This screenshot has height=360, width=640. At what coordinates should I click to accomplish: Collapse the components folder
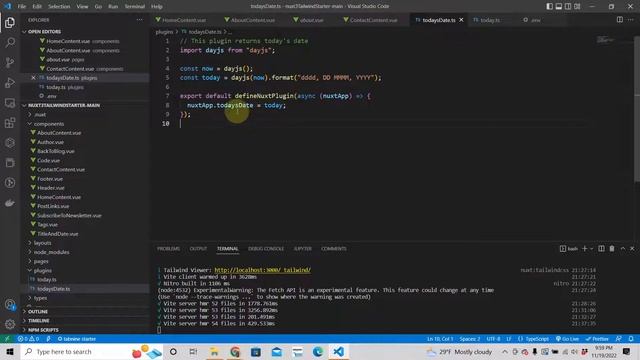click(85, 124)
